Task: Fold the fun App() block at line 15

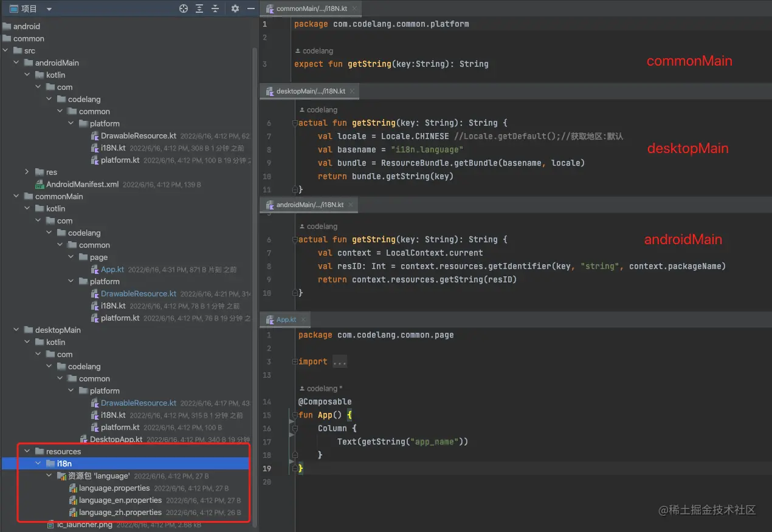Action: [x=294, y=415]
